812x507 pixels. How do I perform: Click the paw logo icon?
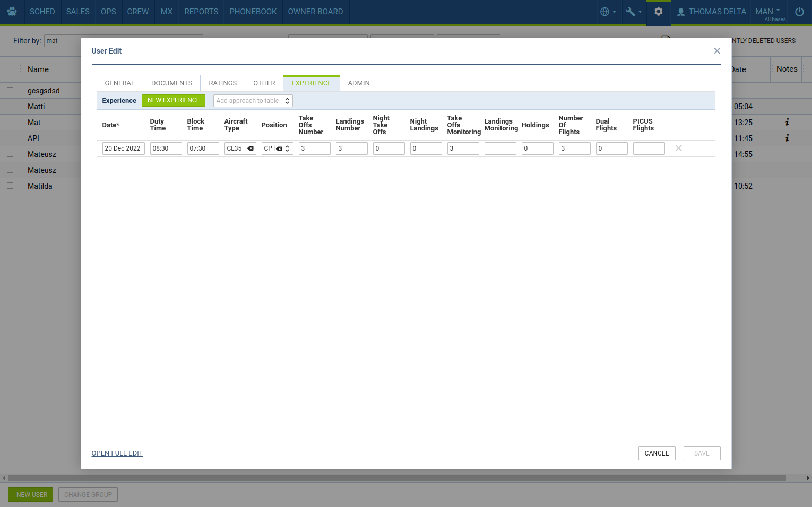(x=12, y=12)
